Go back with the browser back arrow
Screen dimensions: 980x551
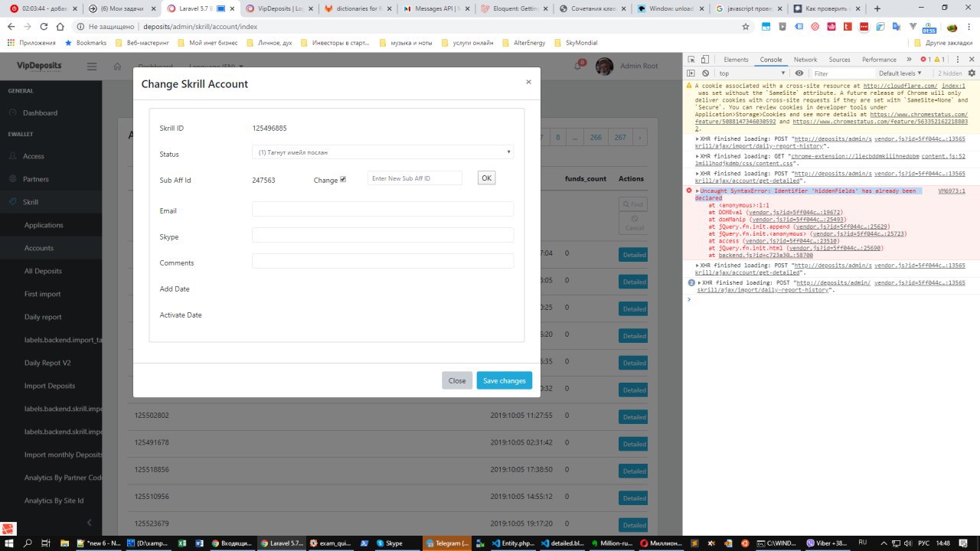coord(11,26)
